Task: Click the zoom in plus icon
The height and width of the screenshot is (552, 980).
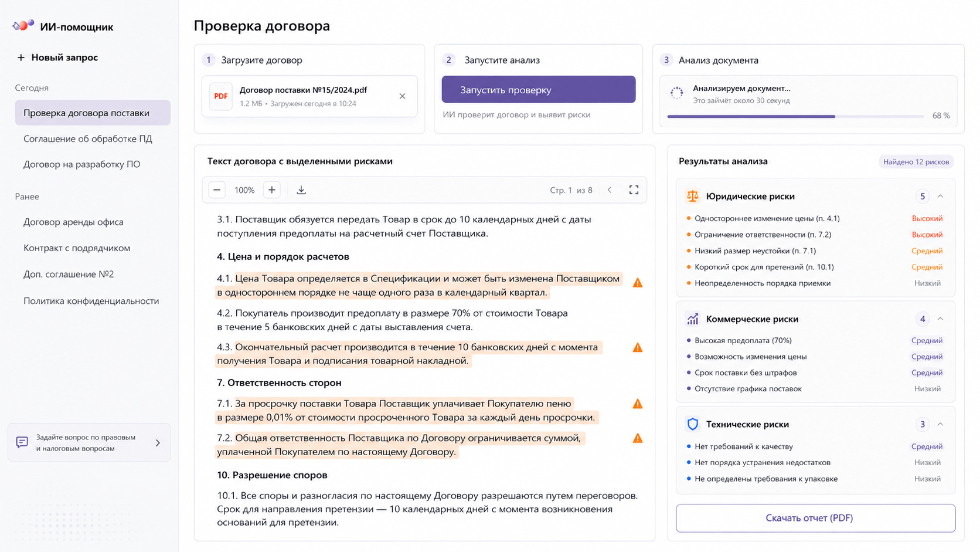Action: tap(272, 190)
